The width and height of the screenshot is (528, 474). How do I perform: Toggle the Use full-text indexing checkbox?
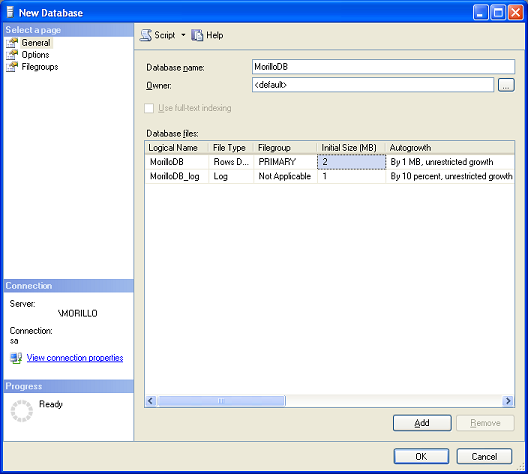pos(149,108)
